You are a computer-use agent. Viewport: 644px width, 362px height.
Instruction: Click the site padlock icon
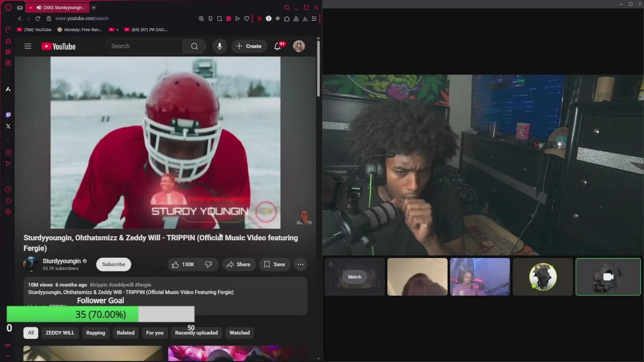pos(49,19)
